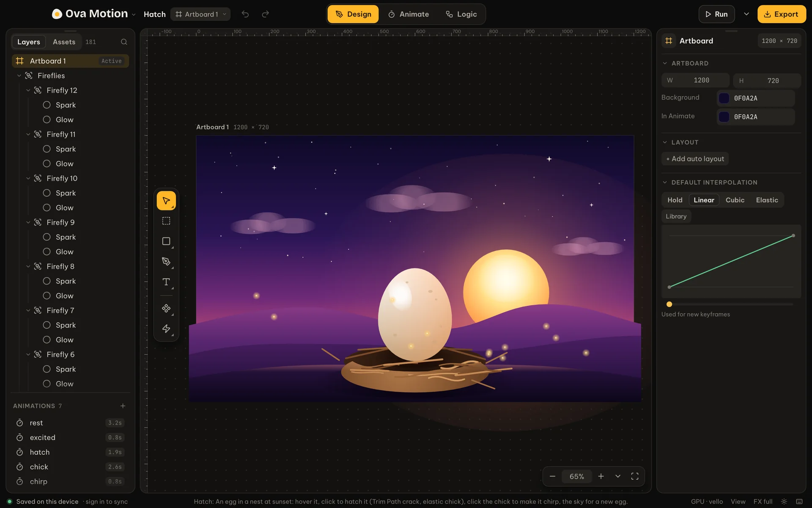The height and width of the screenshot is (508, 812).
Task: Open the Artboard 1 dropdown
Action: 201,14
